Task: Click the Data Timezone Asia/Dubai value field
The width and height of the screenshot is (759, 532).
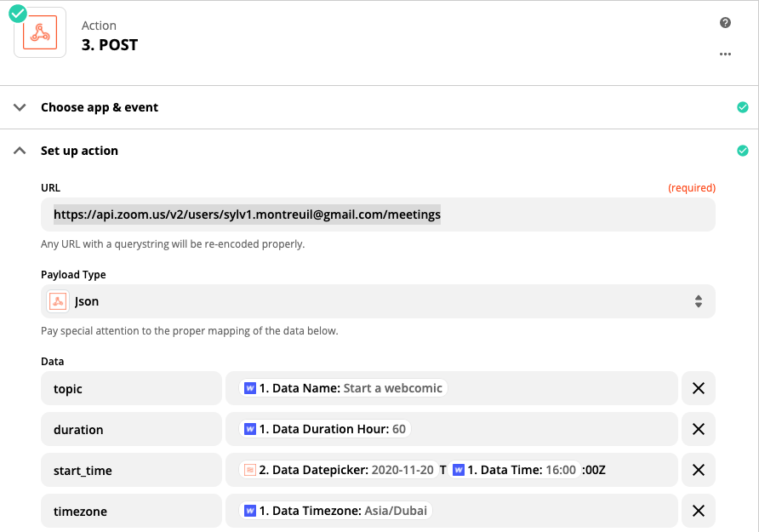Action: click(x=337, y=511)
